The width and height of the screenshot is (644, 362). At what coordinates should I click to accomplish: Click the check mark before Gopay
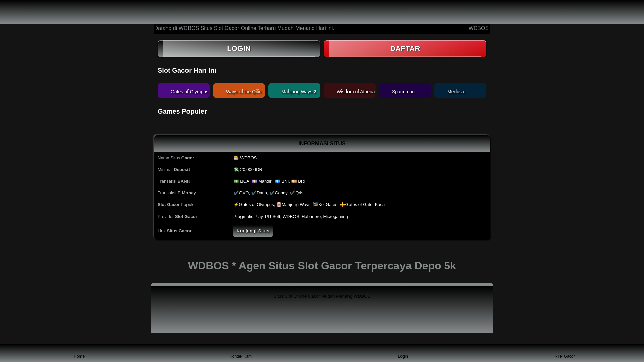click(x=272, y=193)
